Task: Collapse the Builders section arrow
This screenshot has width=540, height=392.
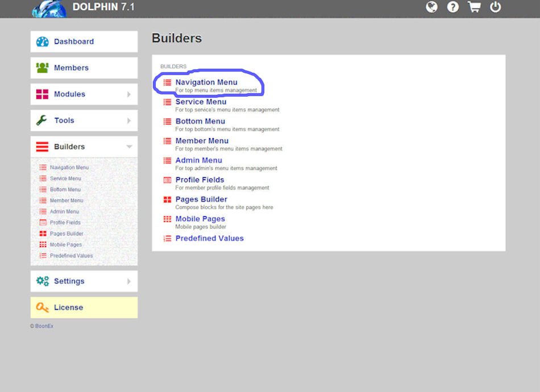Action: pyautogui.click(x=129, y=147)
